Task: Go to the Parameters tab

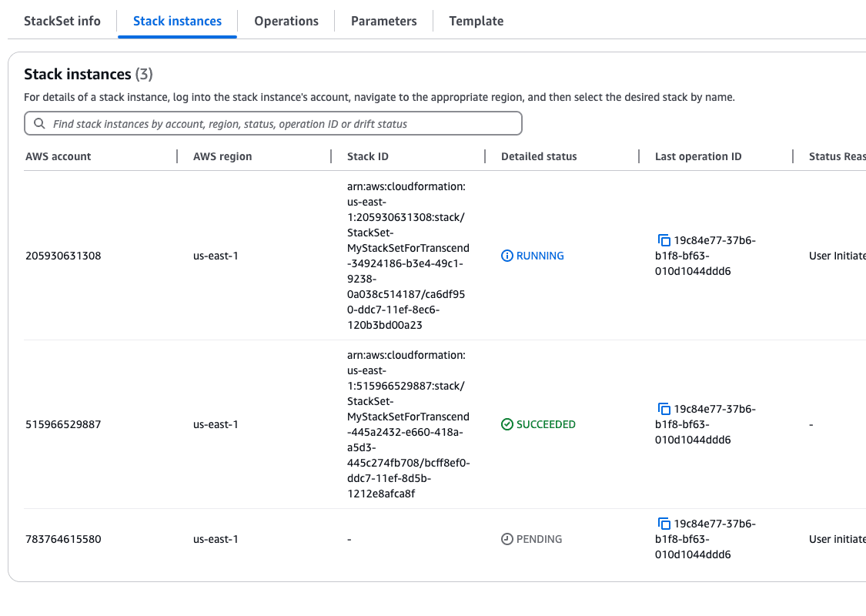Action: (x=383, y=21)
